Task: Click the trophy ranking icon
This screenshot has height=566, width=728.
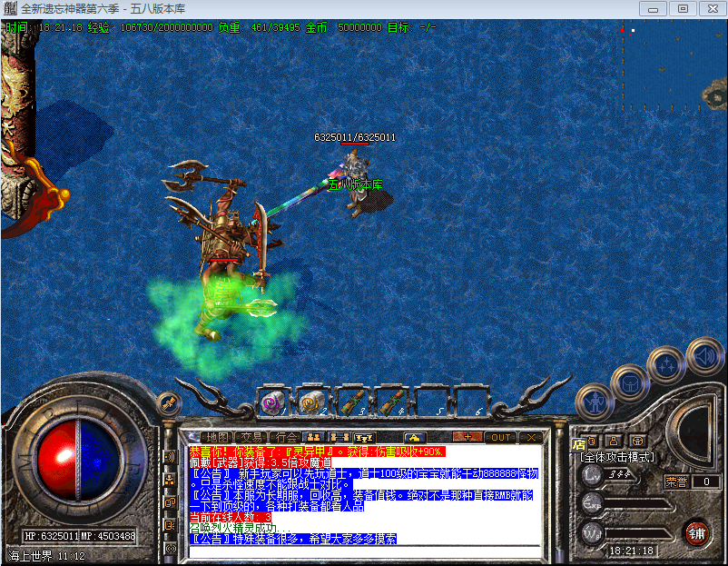Action: pyautogui.click(x=364, y=437)
